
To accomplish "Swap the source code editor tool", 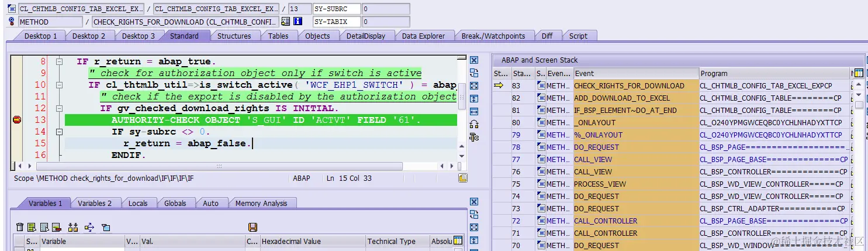I will click(x=474, y=73).
